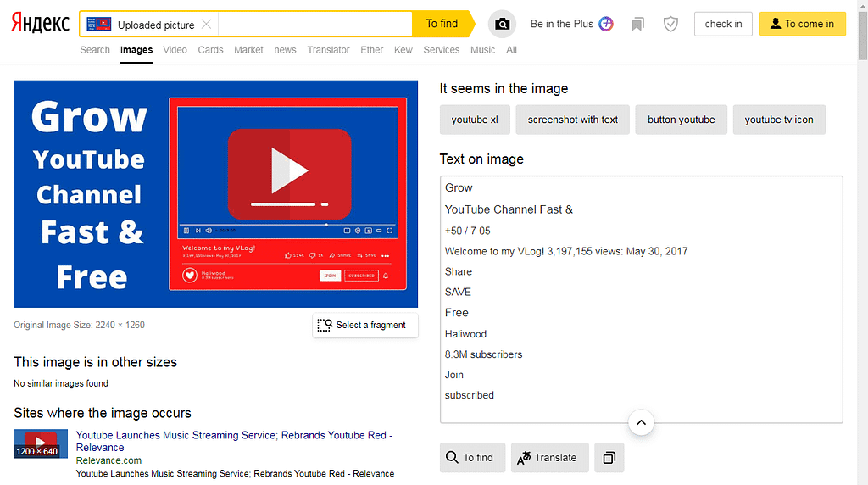Click recognized text line 'Share'
Image resolution: width=868 pixels, height=485 pixels.
[459, 272]
